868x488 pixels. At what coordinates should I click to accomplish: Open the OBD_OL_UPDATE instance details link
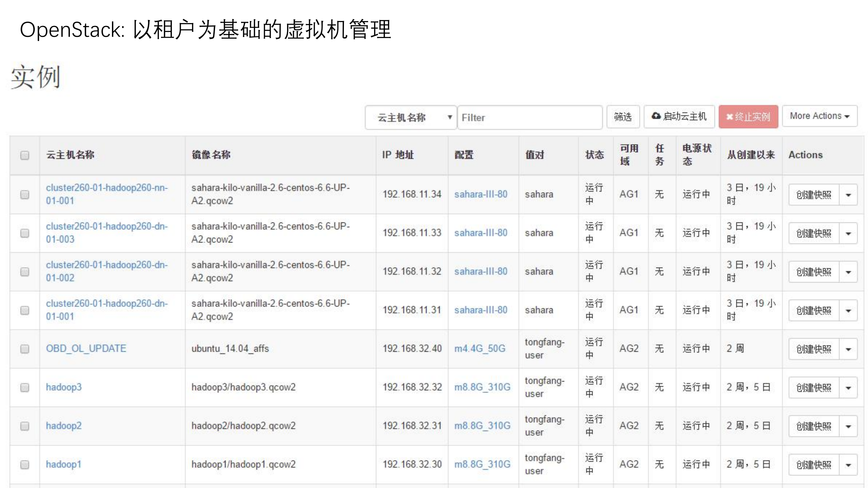pos(86,348)
